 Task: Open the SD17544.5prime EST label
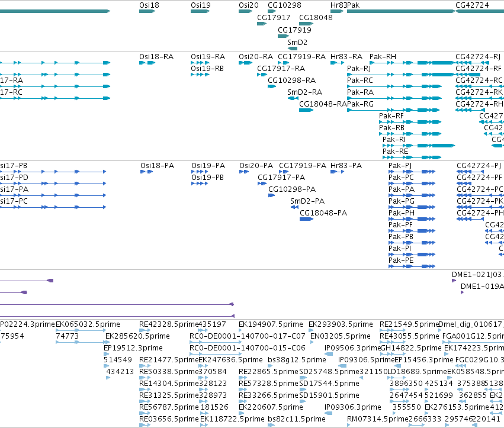pos(329,384)
